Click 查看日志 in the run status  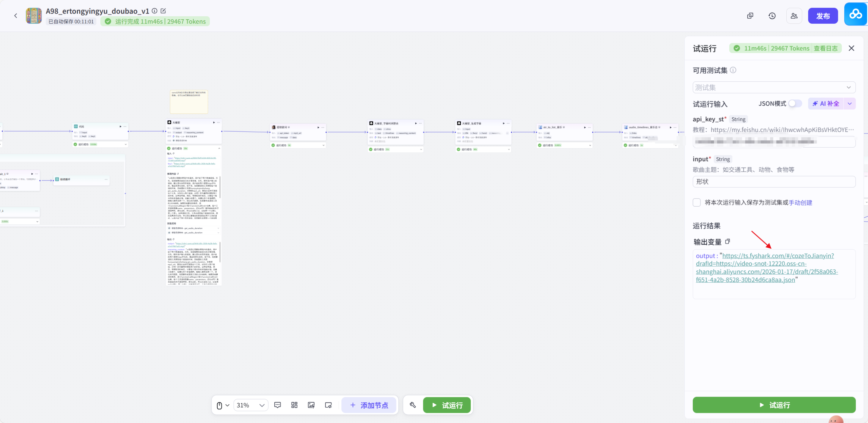tap(826, 48)
